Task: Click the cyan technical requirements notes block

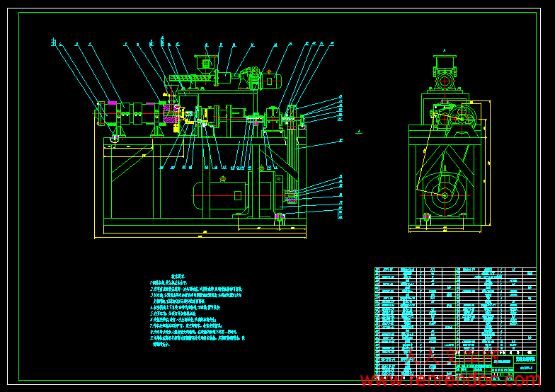Action: coord(198,310)
